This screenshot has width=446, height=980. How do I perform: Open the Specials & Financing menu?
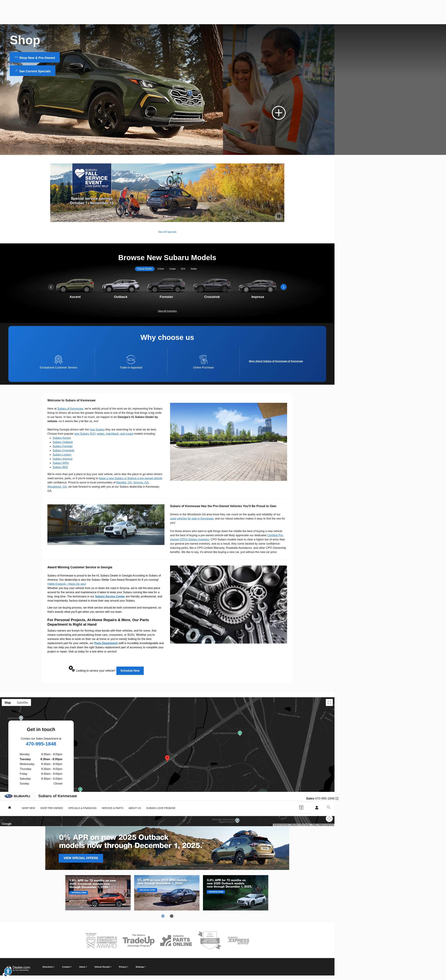coord(82,808)
